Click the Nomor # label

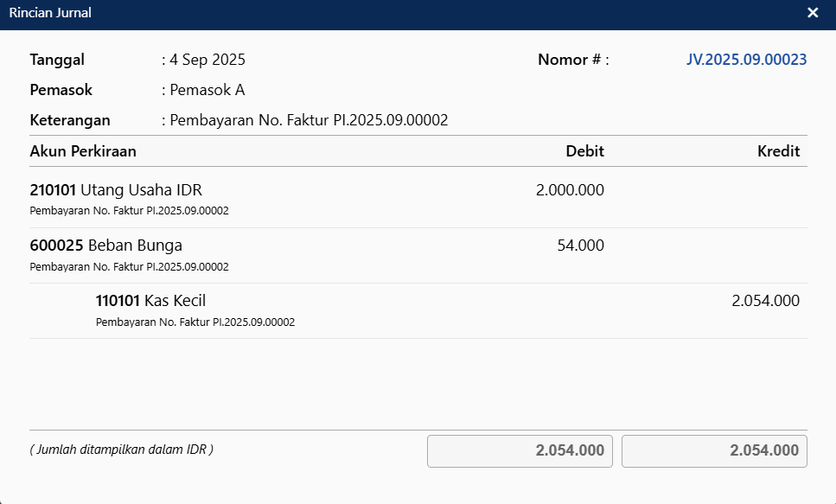pos(572,60)
